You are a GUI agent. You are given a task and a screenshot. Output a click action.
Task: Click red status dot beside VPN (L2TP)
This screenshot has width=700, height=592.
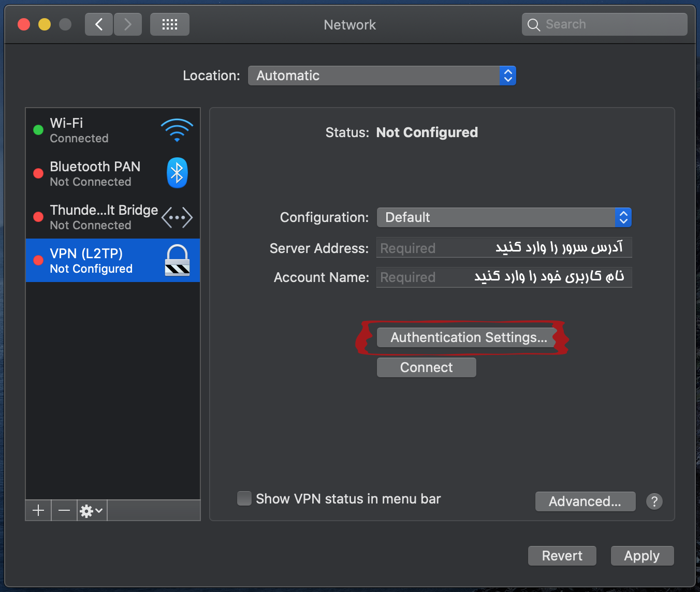(x=38, y=260)
